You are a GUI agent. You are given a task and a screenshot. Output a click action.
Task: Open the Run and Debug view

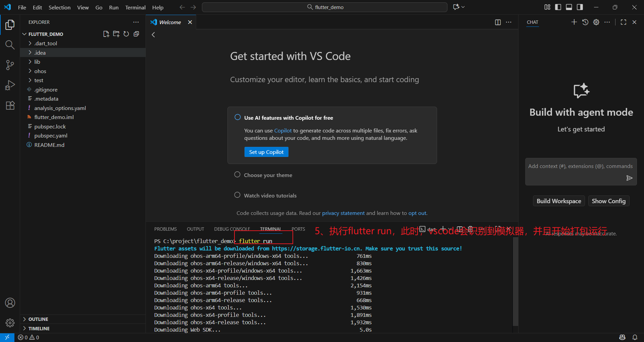10,85
